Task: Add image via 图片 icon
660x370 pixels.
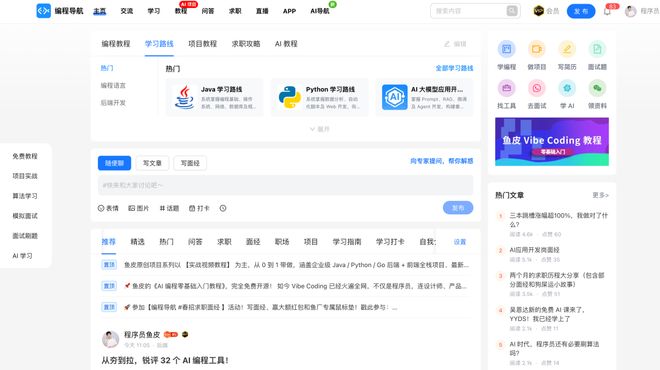Action: click(x=132, y=208)
